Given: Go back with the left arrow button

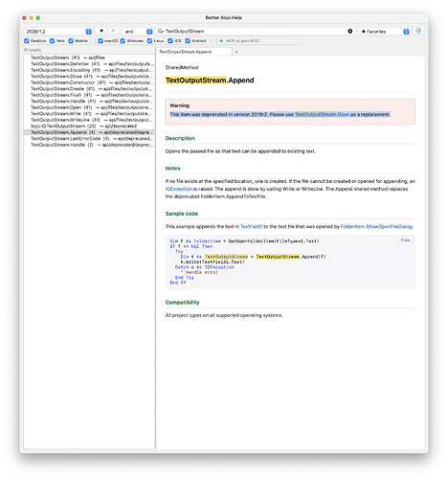Looking at the screenshot, I should [x=101, y=31].
